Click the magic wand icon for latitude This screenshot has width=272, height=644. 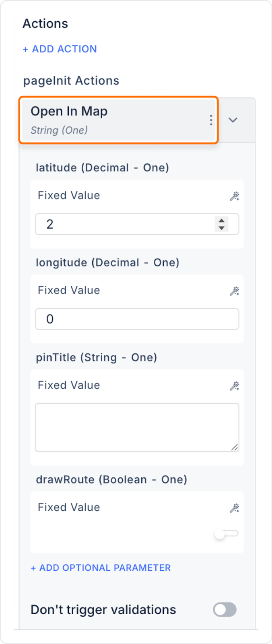(x=234, y=196)
